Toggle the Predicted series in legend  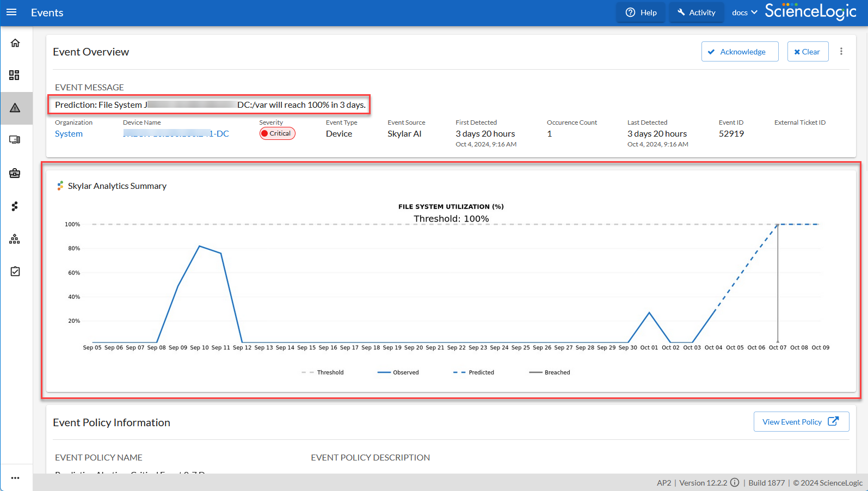(x=474, y=372)
